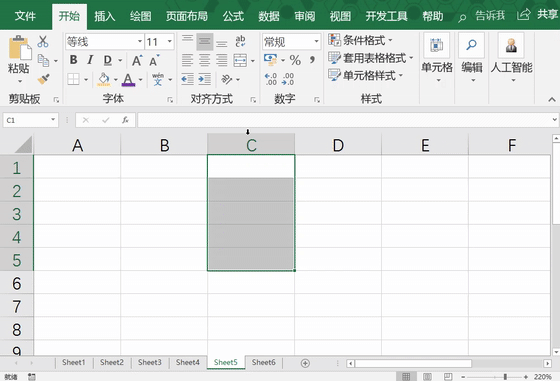Viewport: 560px width, 381px height.
Task: Decrease decimal places icon
Action: click(x=288, y=79)
